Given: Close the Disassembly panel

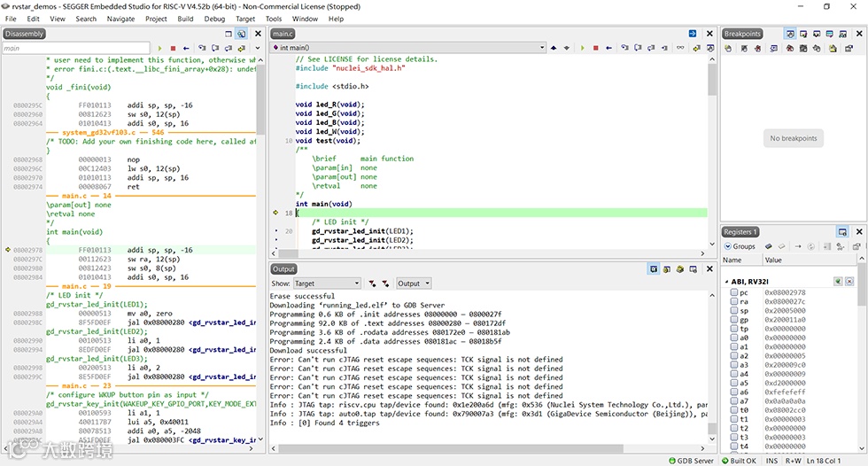Looking at the screenshot, I should (x=256, y=34).
